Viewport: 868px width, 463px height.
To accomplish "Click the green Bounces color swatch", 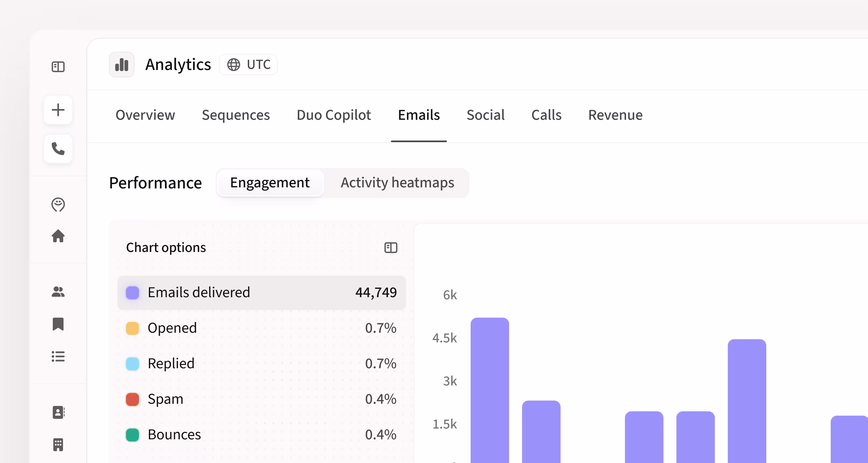I will [x=132, y=435].
